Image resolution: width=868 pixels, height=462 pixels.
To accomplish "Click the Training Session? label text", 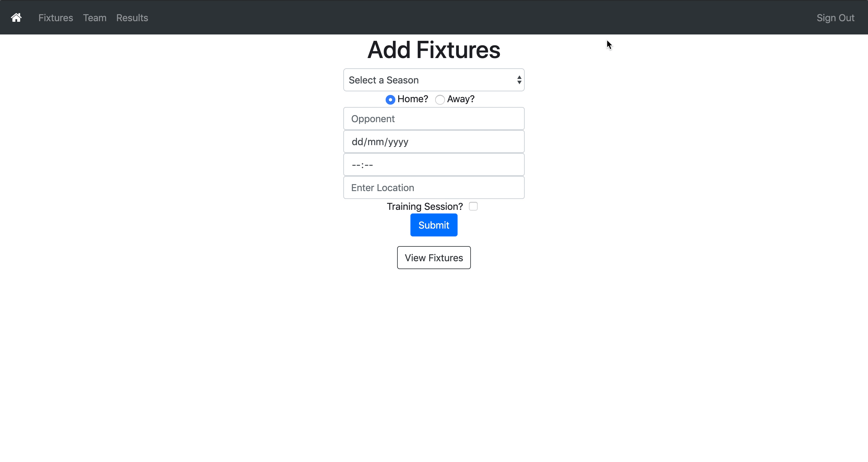I will point(425,207).
